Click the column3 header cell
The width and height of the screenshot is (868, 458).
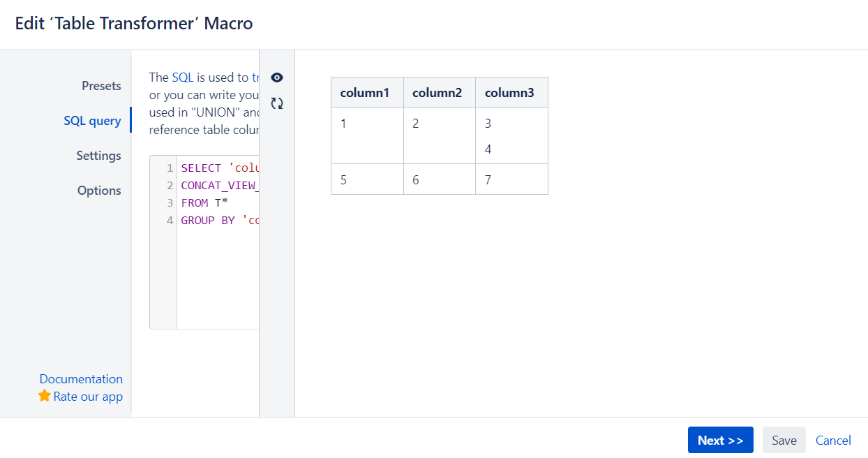511,91
